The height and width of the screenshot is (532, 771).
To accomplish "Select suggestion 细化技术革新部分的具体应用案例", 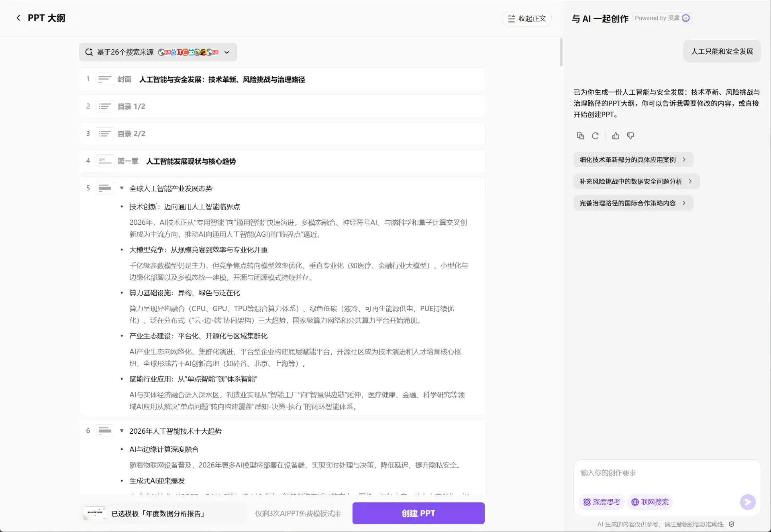I will tap(633, 160).
